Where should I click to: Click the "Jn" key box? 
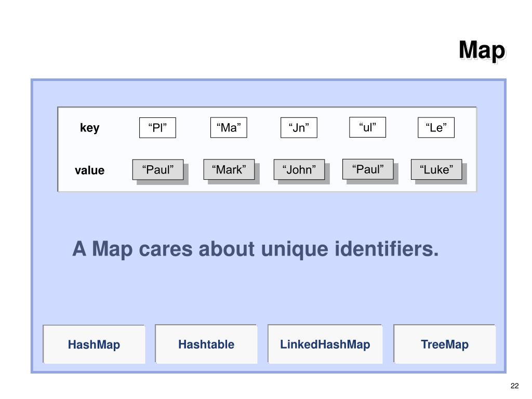[299, 128]
